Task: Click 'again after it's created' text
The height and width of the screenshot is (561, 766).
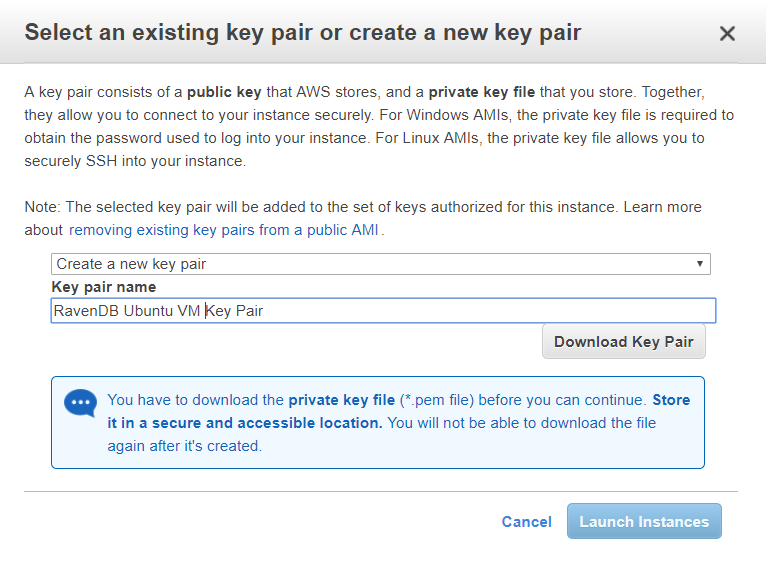Action: [185, 446]
